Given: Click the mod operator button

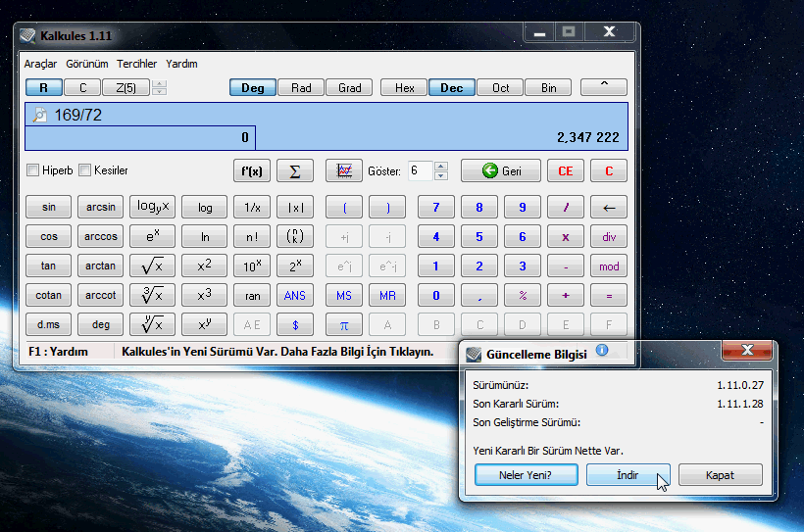Looking at the screenshot, I should [609, 266].
